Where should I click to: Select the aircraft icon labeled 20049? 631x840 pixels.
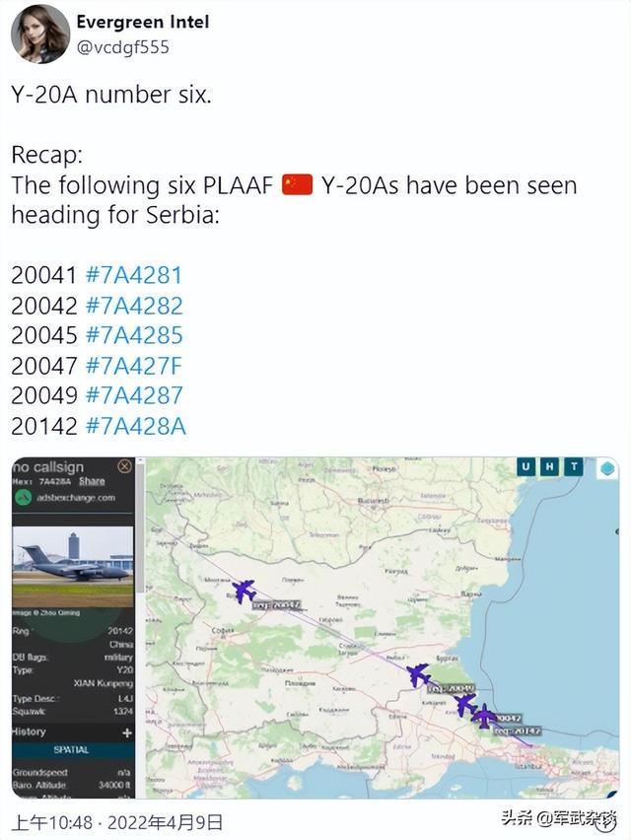tap(418, 674)
